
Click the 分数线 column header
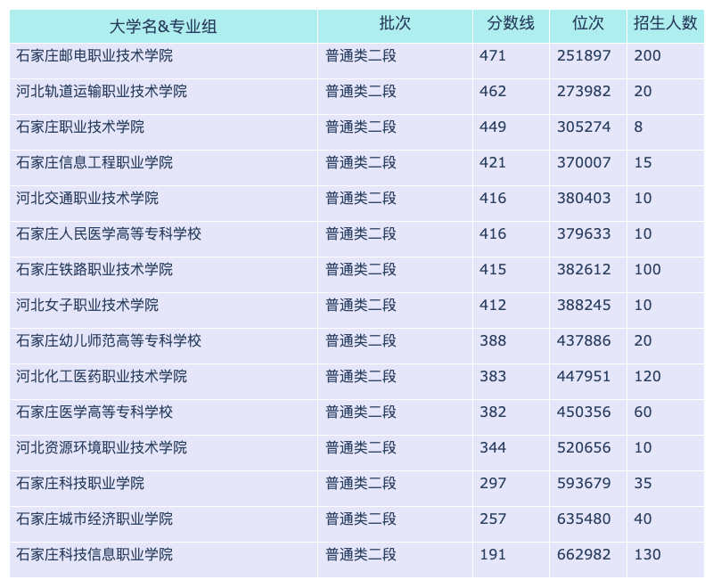[x=511, y=27]
